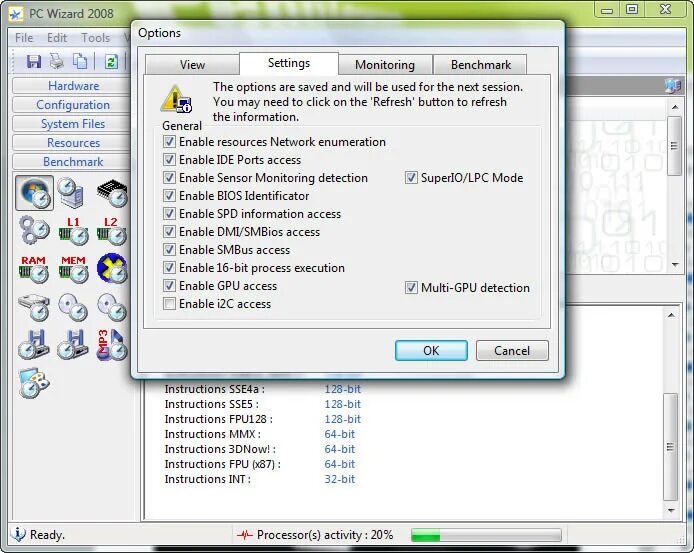Select the L1 cache benchmark icon
This screenshot has width=694, height=553.
pos(73,231)
